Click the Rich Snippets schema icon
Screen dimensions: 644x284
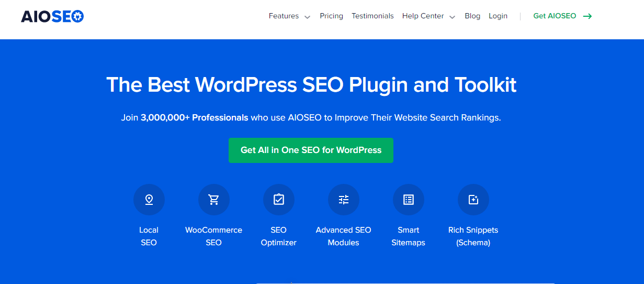tap(473, 200)
